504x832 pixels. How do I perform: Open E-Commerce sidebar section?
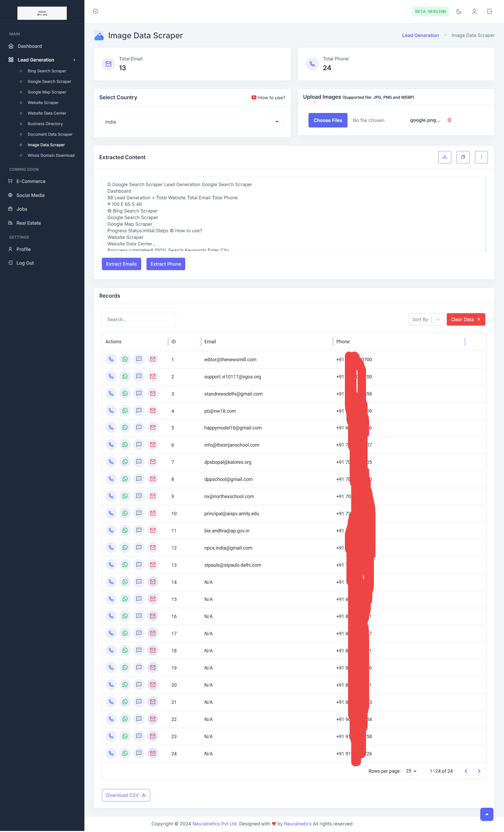point(31,181)
